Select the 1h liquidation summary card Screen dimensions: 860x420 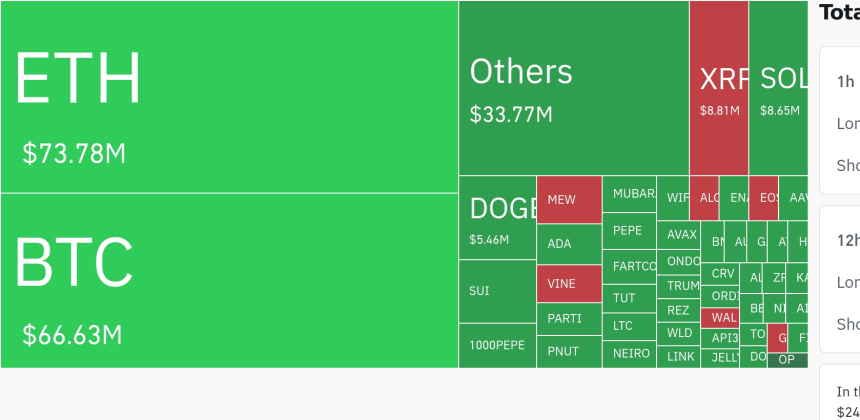(840, 120)
